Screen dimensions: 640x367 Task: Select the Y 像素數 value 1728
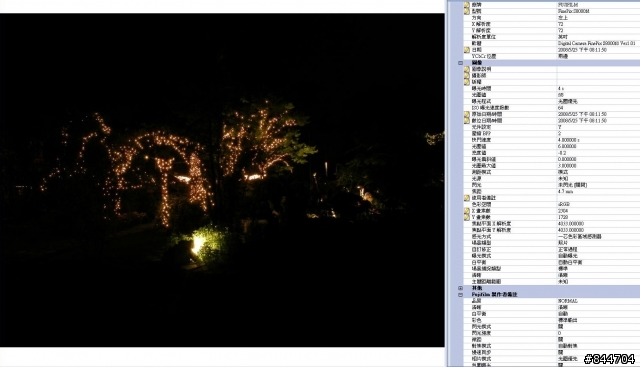point(563,217)
